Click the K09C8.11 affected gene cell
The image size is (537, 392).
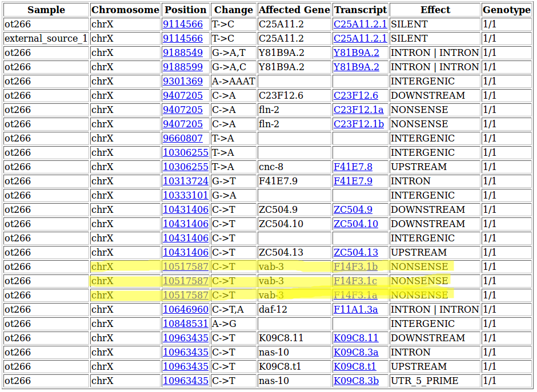295,338
